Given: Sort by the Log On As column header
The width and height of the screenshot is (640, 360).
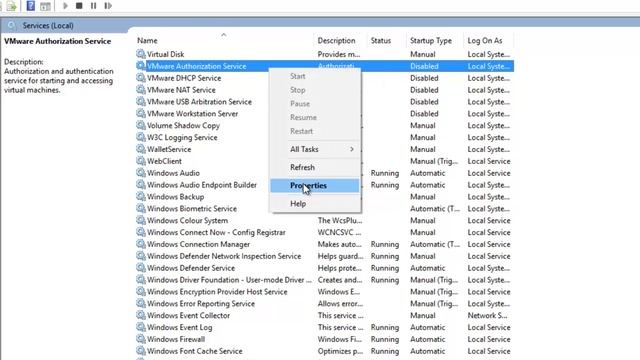Looking at the screenshot, I should pos(485,40).
